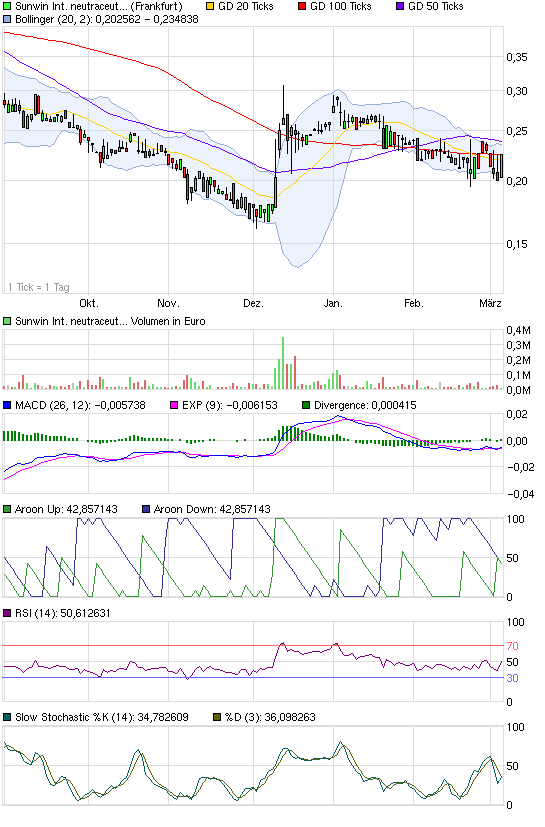Click the magenta EXP (9) swatch
The image size is (545, 827).
174,405
